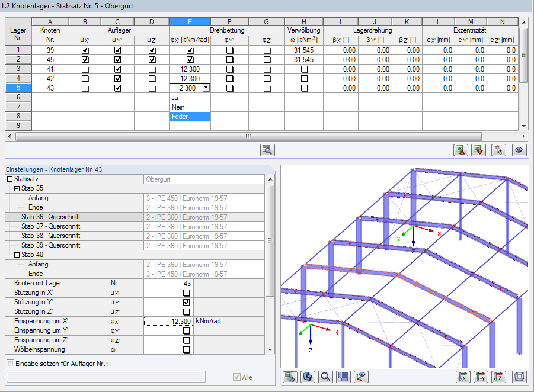This screenshot has height=392, width=534.
Task: Click row header 1 in table
Action: [18, 50]
